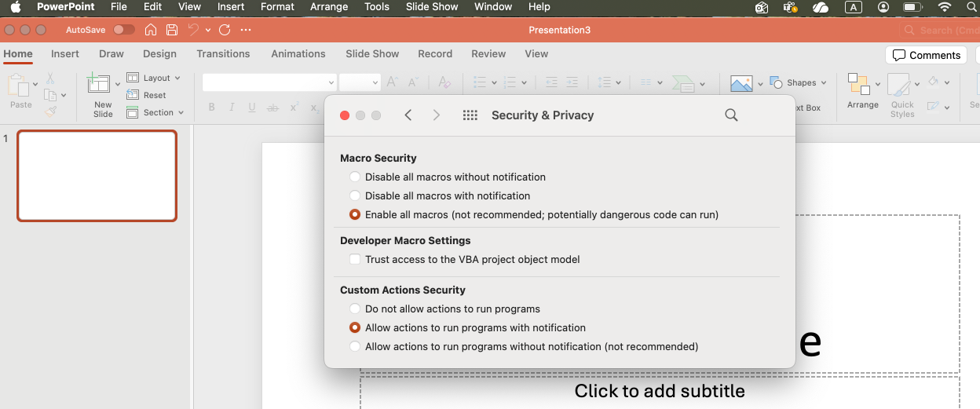This screenshot has width=980, height=409.
Task: Open the Tools menu in menu bar
Action: tap(377, 7)
